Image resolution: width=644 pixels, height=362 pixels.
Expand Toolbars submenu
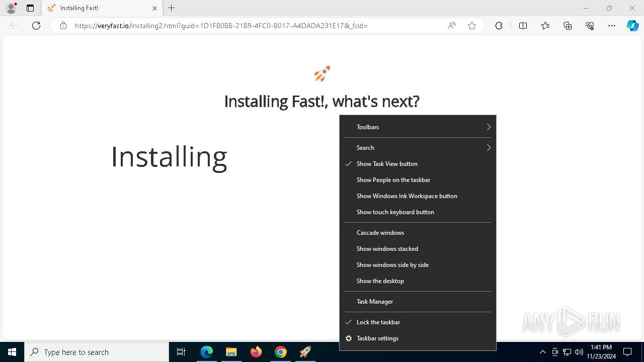coord(418,127)
